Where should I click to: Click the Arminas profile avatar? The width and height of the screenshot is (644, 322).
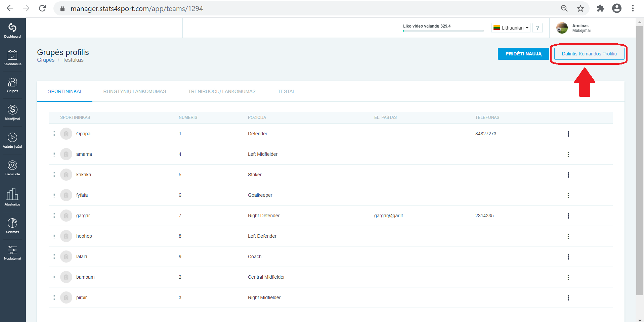point(562,28)
